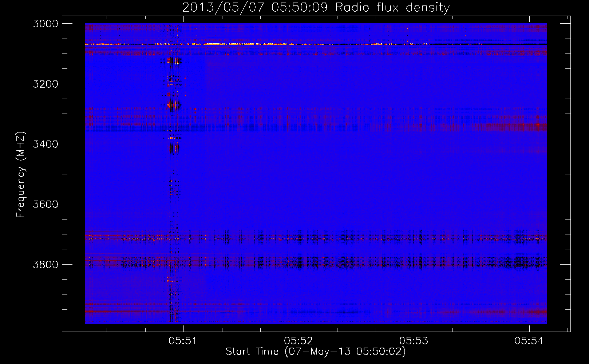Click the 05:53 time axis label

click(414, 341)
